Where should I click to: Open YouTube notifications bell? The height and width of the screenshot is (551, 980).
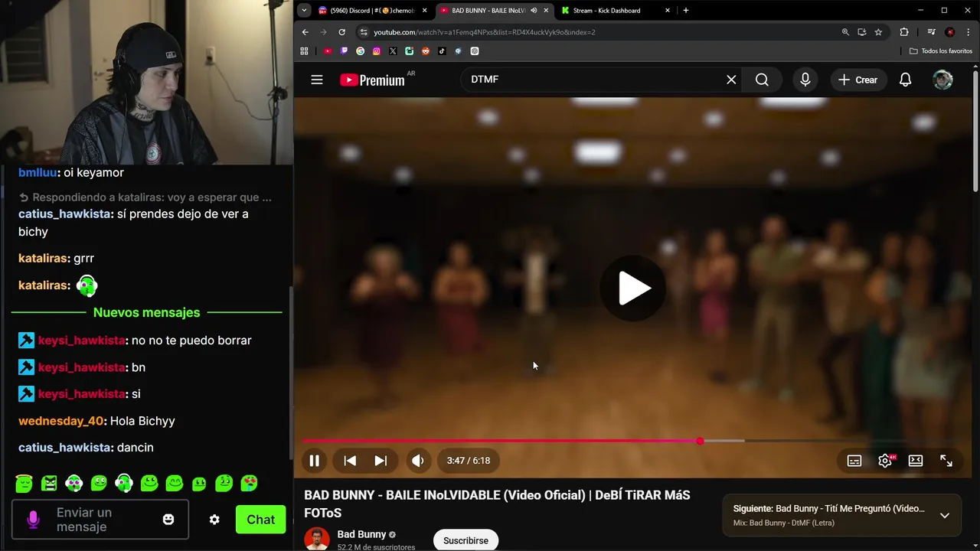click(905, 80)
